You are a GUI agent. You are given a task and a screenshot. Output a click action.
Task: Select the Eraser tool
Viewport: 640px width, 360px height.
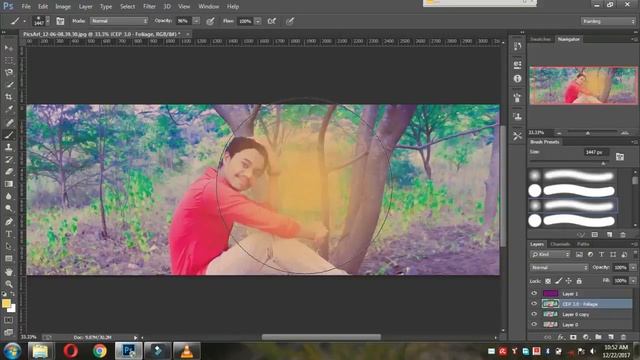pos(9,172)
